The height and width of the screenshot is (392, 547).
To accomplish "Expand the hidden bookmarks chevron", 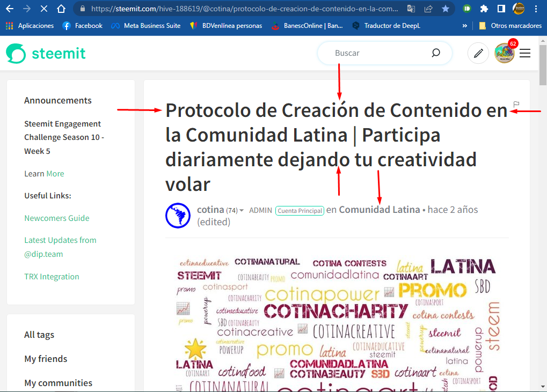I will 464,25.
